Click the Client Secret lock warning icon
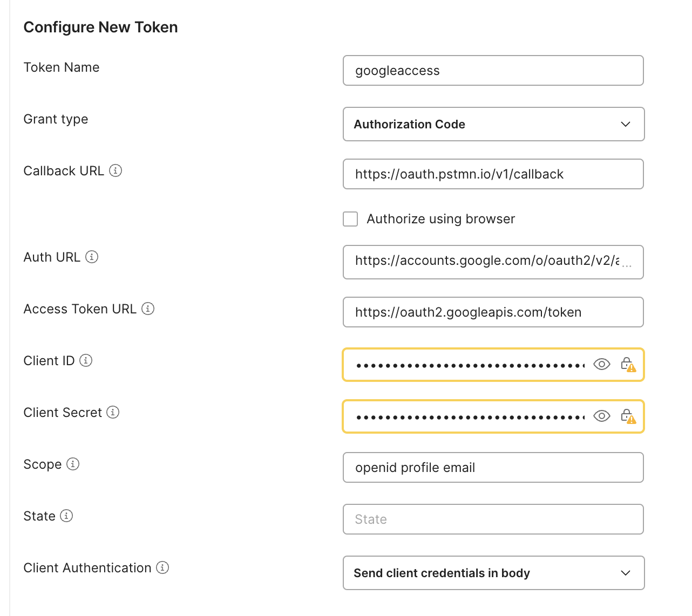Viewport: 692px width, 616px height. (628, 416)
